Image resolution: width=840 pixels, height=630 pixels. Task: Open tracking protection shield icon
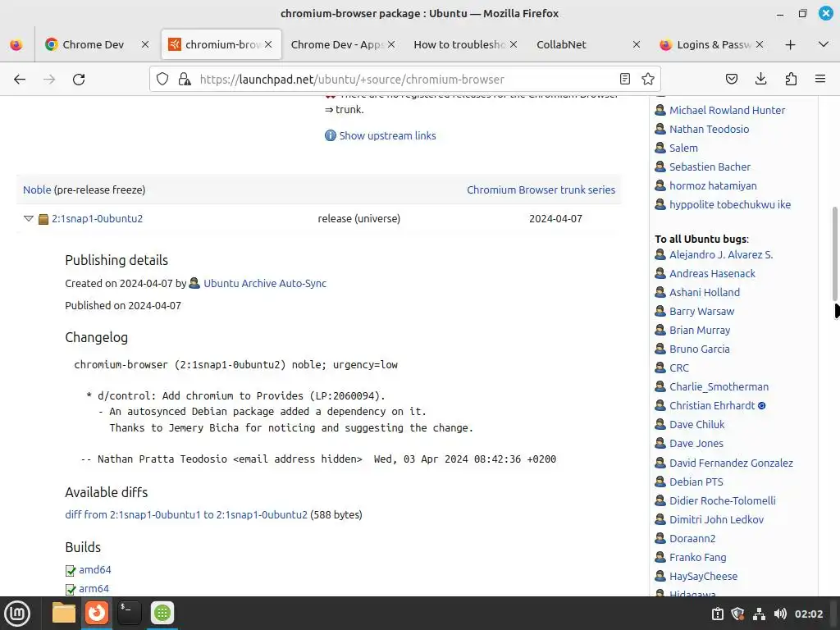pos(162,80)
